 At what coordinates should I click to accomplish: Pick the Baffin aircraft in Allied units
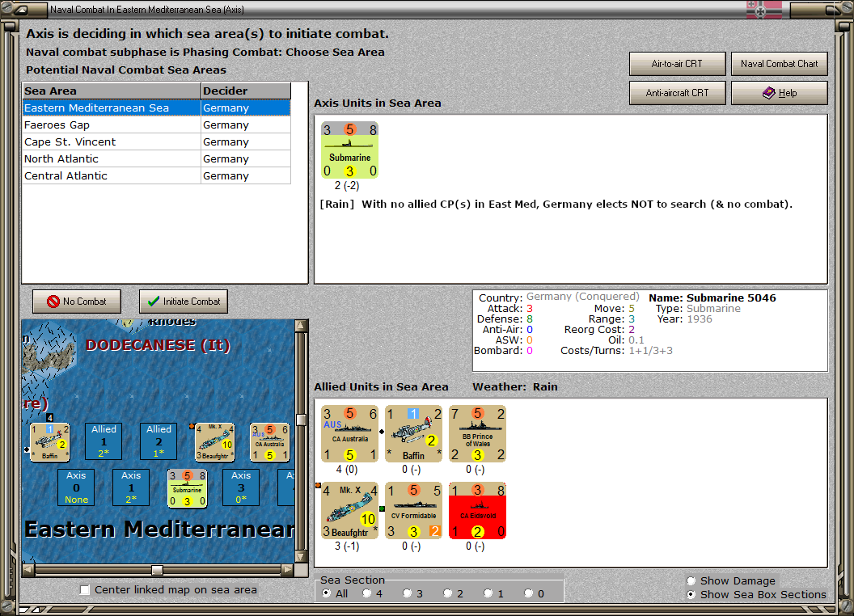pos(413,433)
